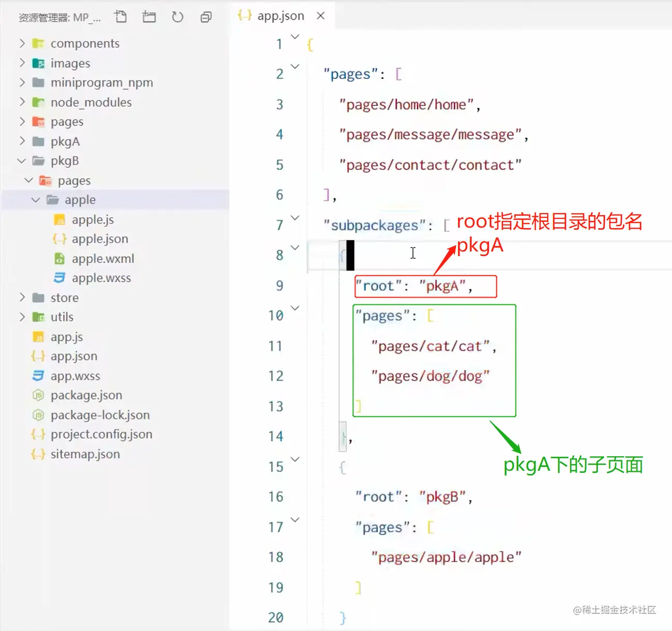Expand the miniprogram_npm folder chevron
The width and height of the screenshot is (672, 631).
[22, 82]
